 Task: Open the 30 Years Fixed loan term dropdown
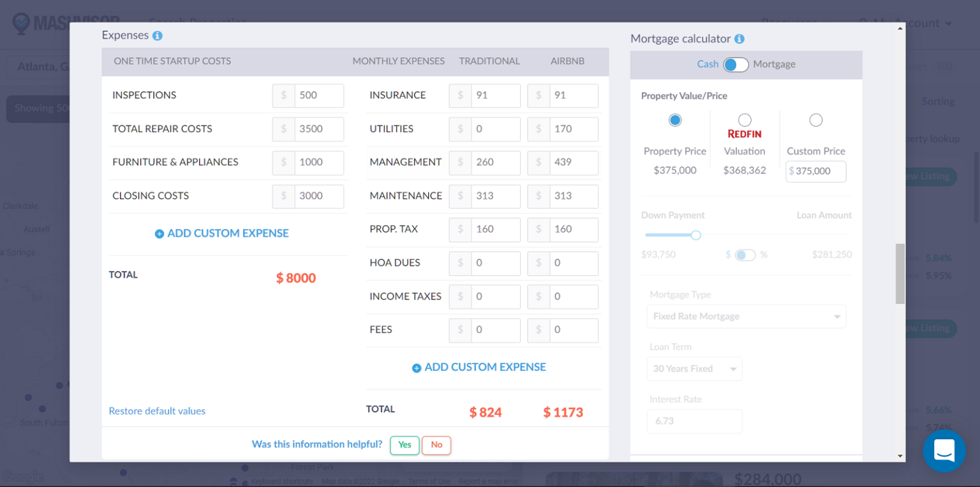(694, 368)
